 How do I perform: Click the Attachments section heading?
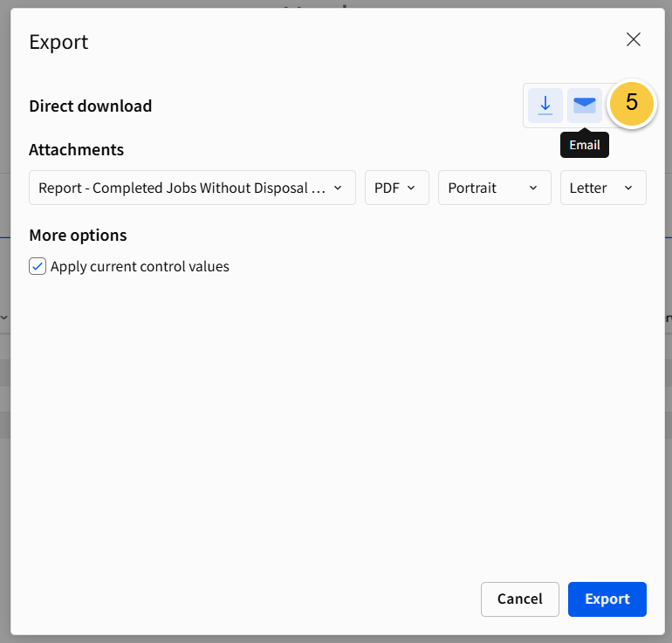pos(76,150)
